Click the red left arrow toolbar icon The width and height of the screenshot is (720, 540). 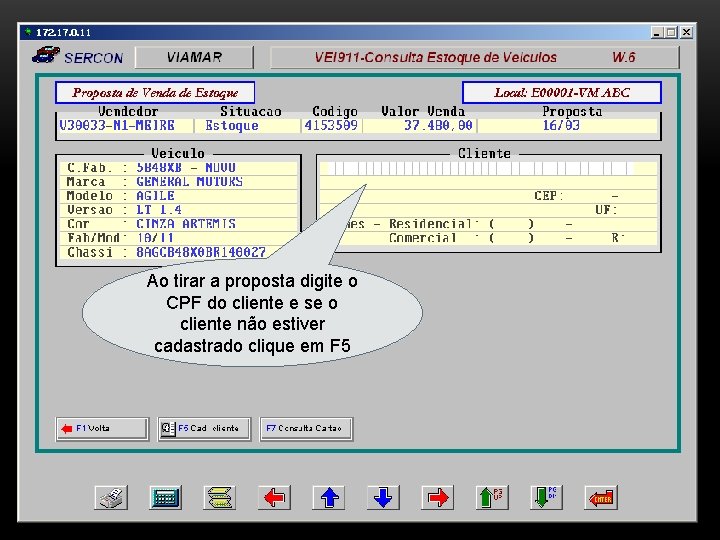tap(274, 497)
